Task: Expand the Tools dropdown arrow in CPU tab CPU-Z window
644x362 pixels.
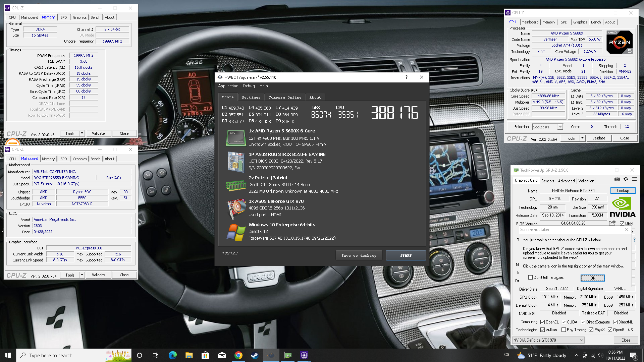Action: tap(582, 138)
